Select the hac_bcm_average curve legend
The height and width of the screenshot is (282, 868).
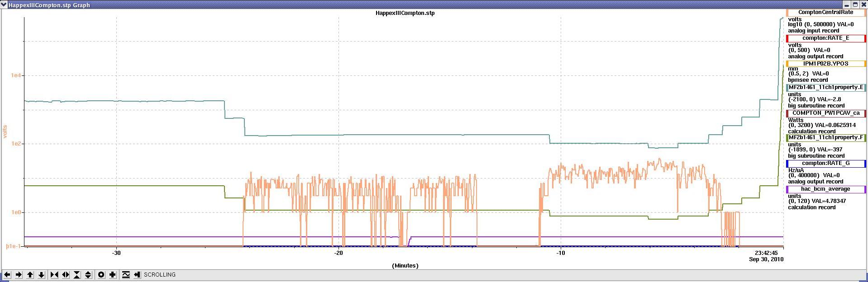point(826,189)
